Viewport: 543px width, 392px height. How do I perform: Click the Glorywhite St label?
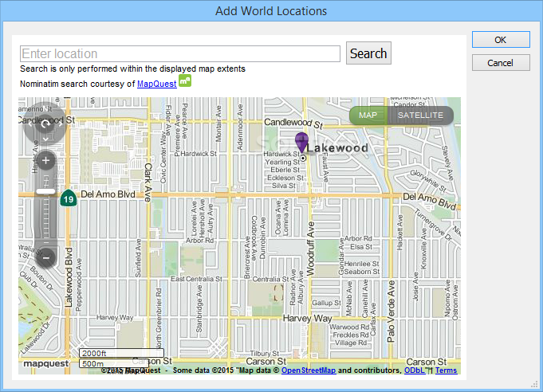(428, 182)
